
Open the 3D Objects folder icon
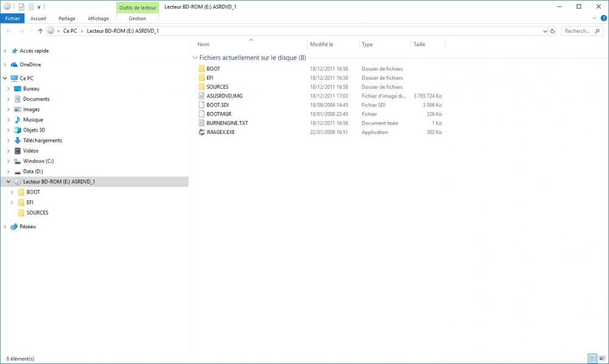(x=18, y=130)
